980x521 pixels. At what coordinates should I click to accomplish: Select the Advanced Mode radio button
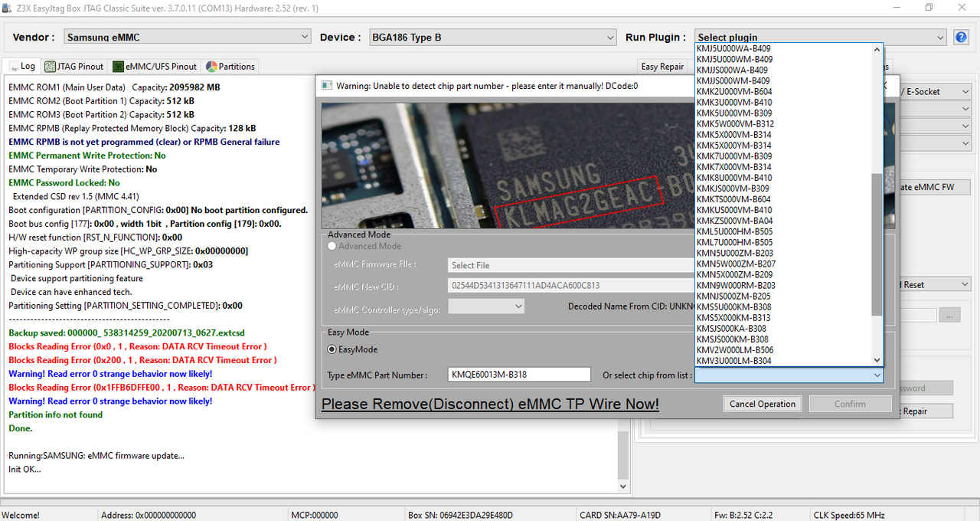(x=332, y=246)
